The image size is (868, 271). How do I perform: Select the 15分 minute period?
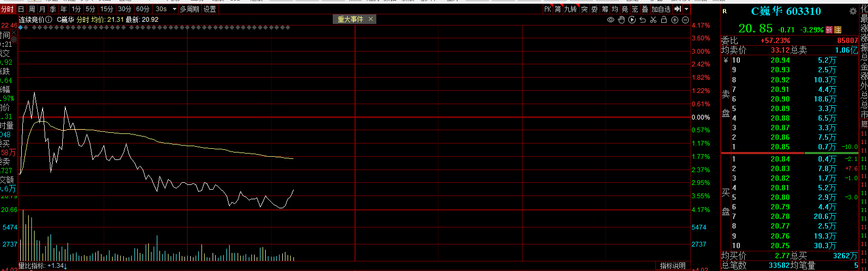point(107,9)
